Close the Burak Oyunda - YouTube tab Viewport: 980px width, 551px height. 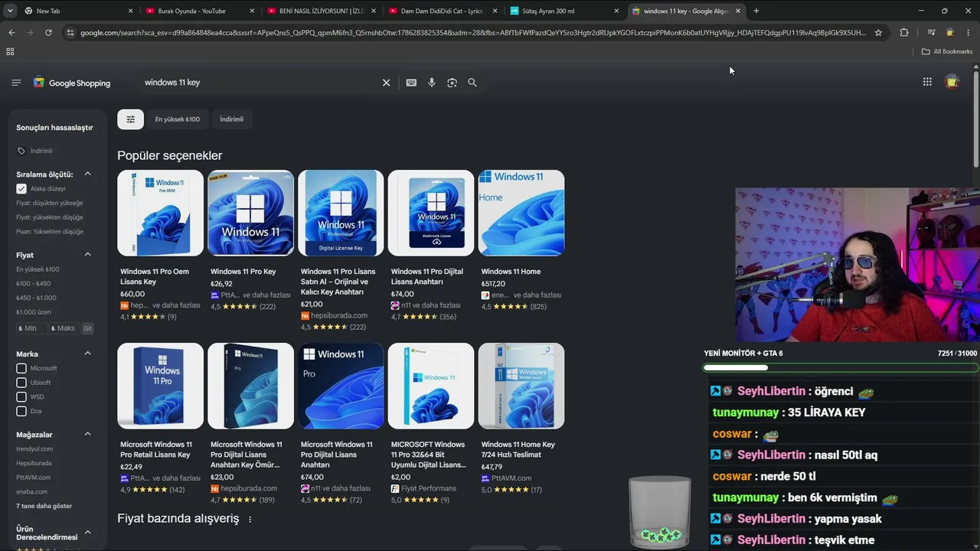252,11
